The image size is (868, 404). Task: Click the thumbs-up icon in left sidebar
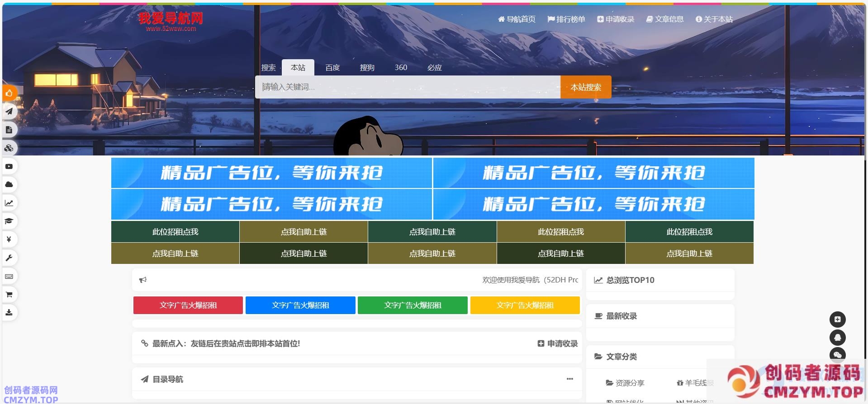(x=9, y=94)
